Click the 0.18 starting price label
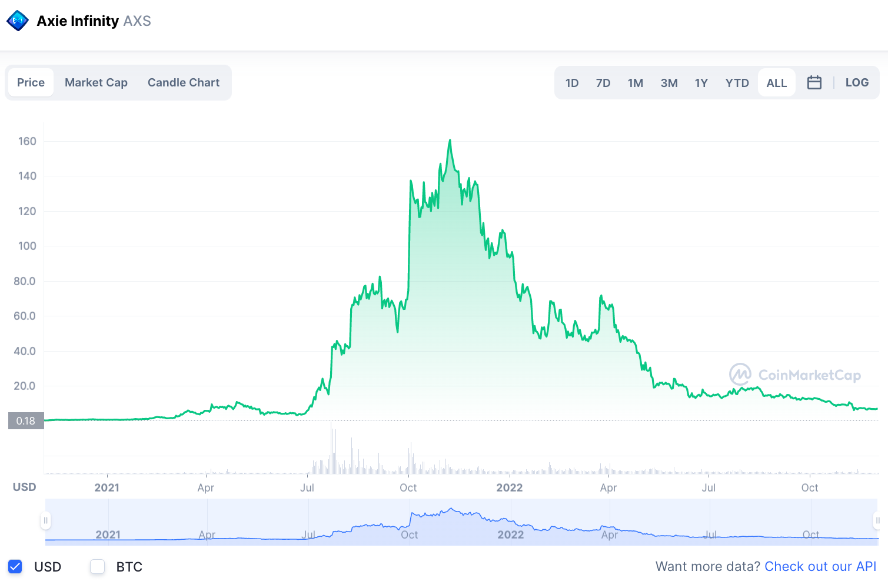This screenshot has height=588, width=888. [26, 420]
